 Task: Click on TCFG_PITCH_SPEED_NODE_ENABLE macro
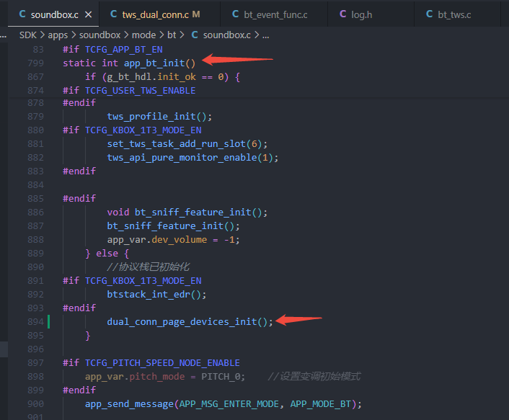click(x=162, y=363)
